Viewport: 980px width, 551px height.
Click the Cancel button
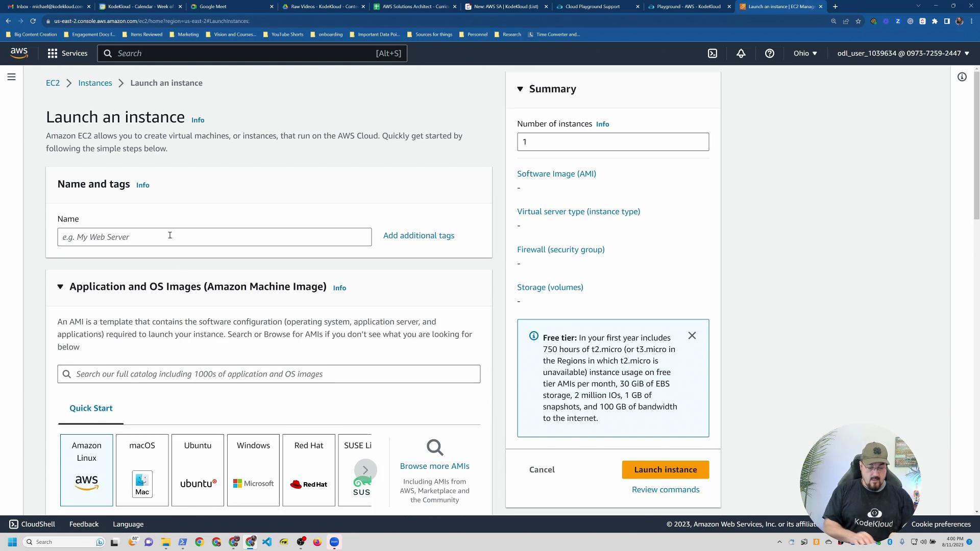[x=542, y=469]
